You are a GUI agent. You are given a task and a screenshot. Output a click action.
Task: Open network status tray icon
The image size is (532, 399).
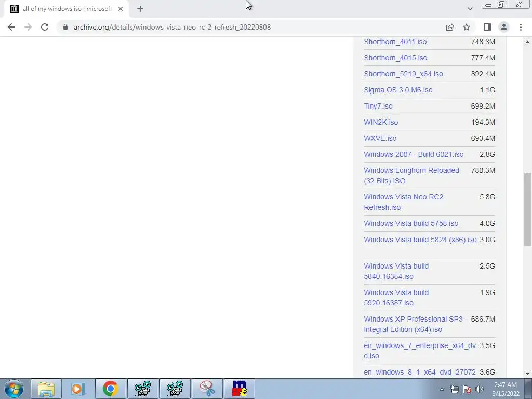click(x=454, y=389)
